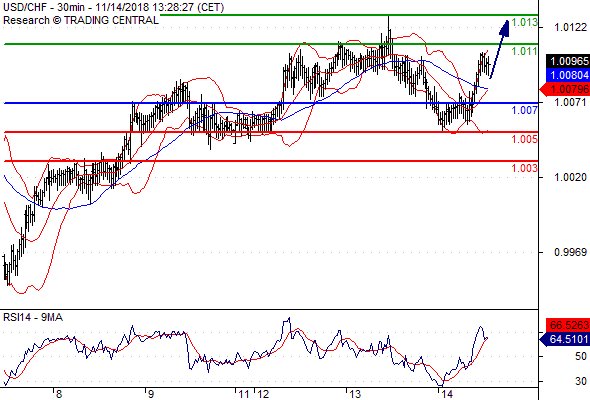Viewport: 590px width, 400px height.
Task: Click the red 1.003 support level label
Action: pyautogui.click(x=525, y=168)
